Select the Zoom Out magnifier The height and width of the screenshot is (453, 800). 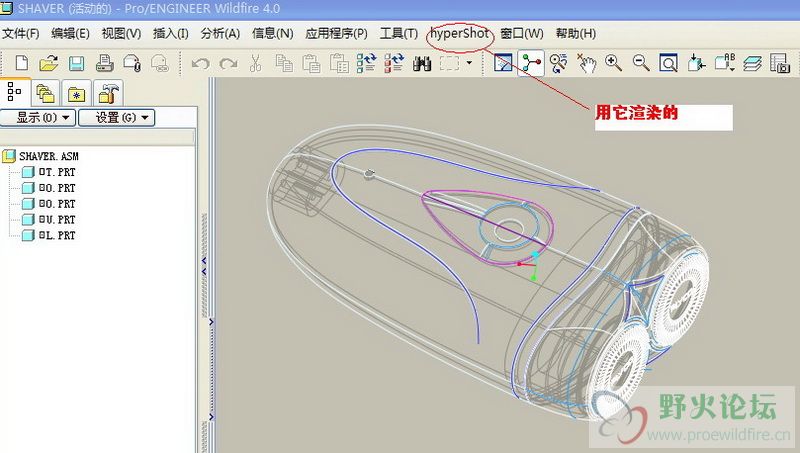pos(641,63)
